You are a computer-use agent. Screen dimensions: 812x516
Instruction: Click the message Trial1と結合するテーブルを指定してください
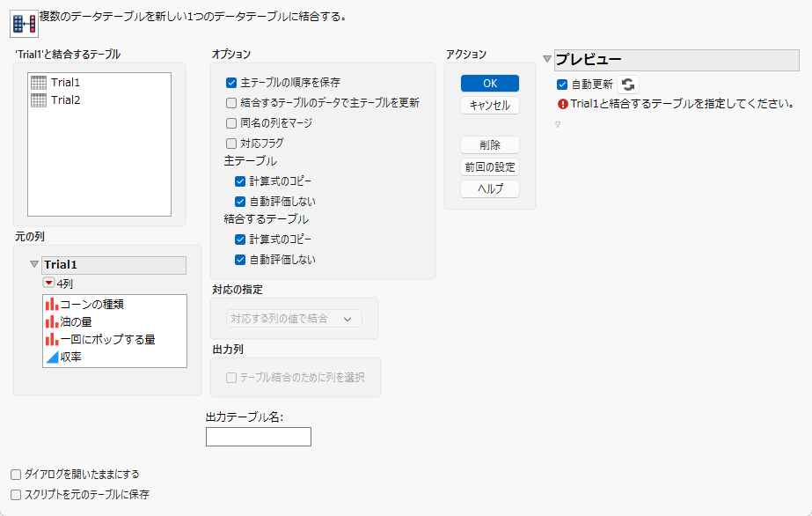[x=683, y=104]
